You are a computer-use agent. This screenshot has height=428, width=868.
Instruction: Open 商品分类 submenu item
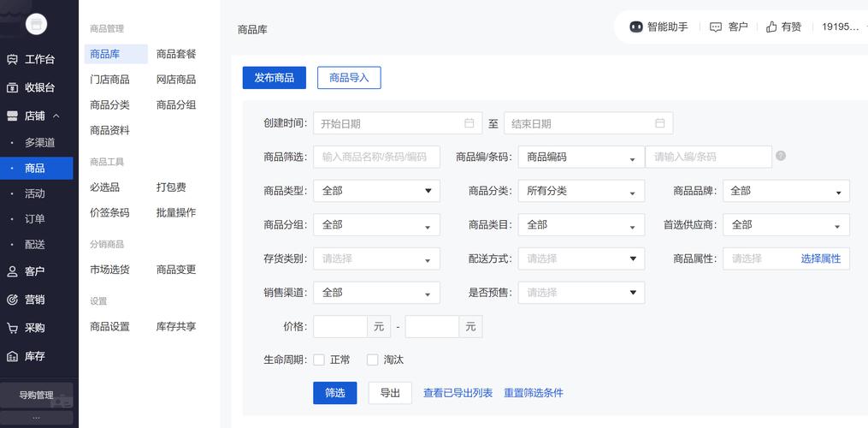109,104
